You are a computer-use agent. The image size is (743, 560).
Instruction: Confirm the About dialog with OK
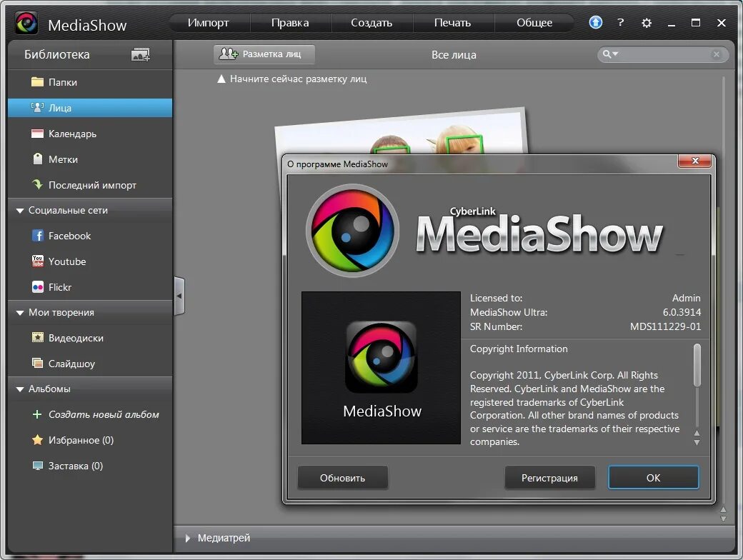pyautogui.click(x=654, y=478)
